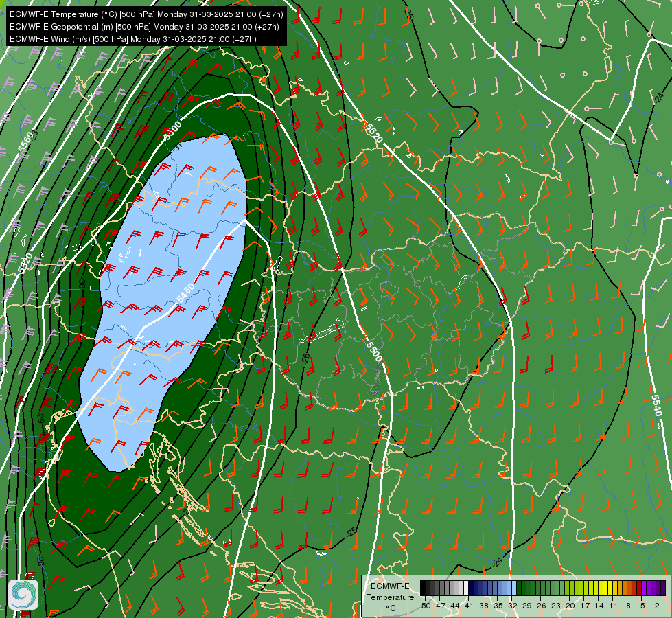Click the -17 value on the legend scale
Screen dimensions: 672x618
pyautogui.click(x=585, y=606)
